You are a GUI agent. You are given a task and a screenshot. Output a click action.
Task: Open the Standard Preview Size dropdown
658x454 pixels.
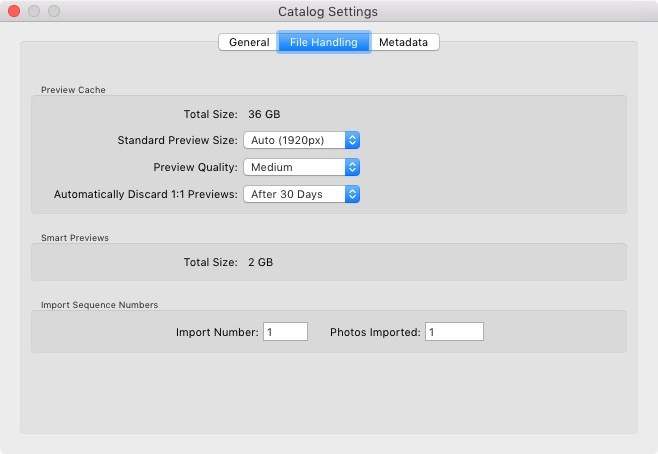click(301, 140)
